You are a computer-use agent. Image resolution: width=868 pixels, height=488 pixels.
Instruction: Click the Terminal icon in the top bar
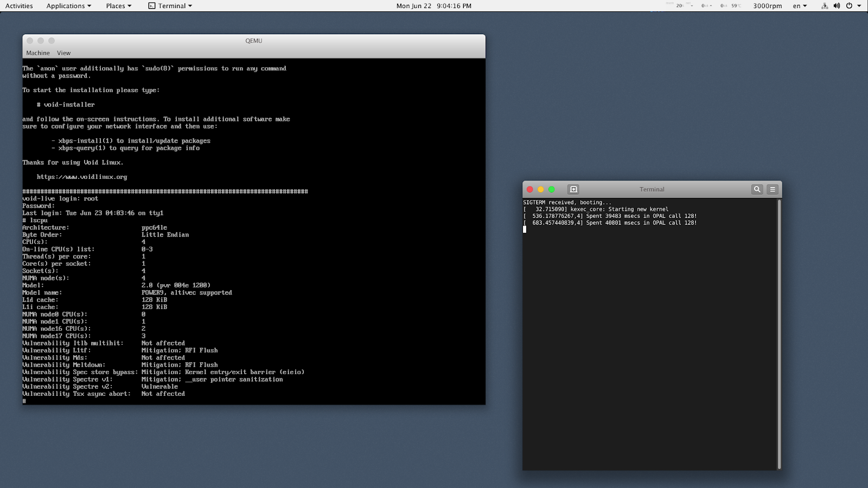click(152, 6)
